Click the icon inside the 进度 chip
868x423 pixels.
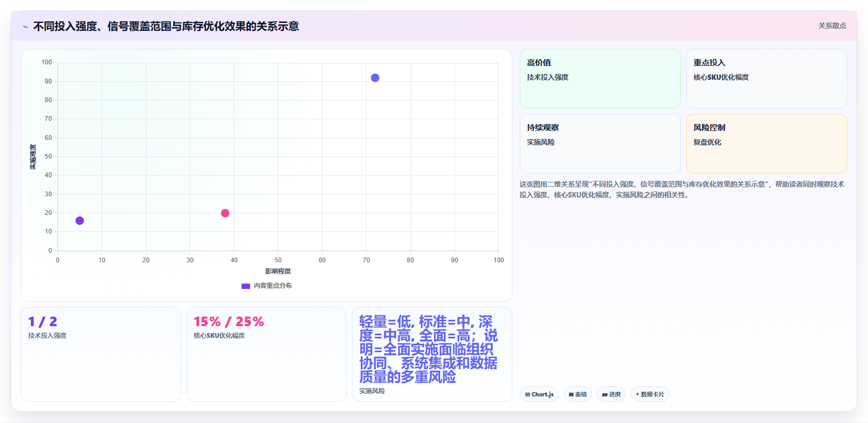604,395
